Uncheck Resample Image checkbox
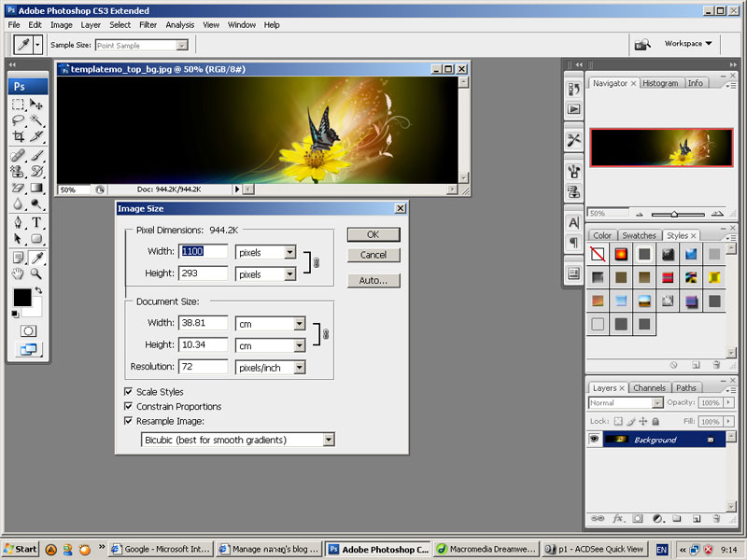The image size is (747, 560). tap(128, 421)
